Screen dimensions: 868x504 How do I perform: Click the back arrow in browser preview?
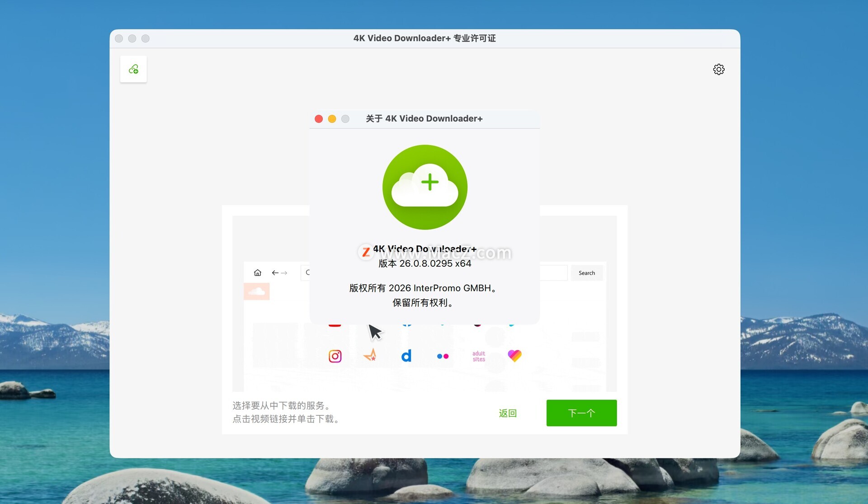click(275, 273)
